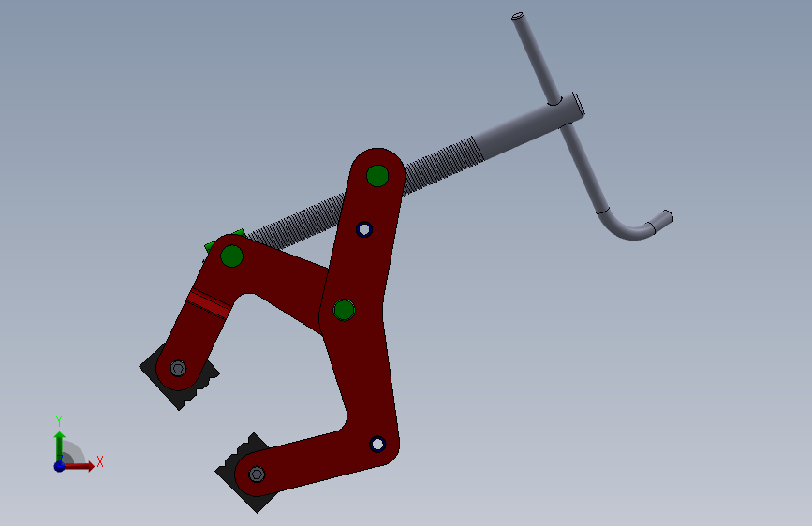
Task: Click the "Y" axis label
Action: [59, 421]
